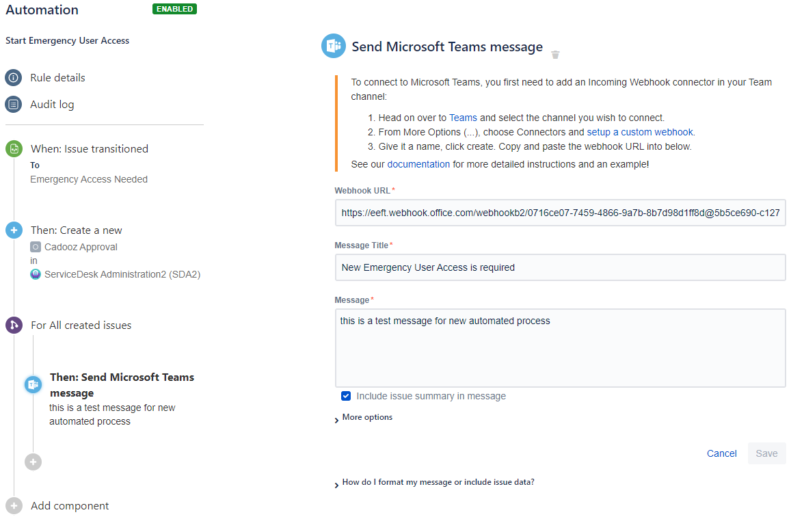This screenshot has height=532, width=804.
Task: Click the Cadooz Approval issue type icon
Action: [x=36, y=247]
